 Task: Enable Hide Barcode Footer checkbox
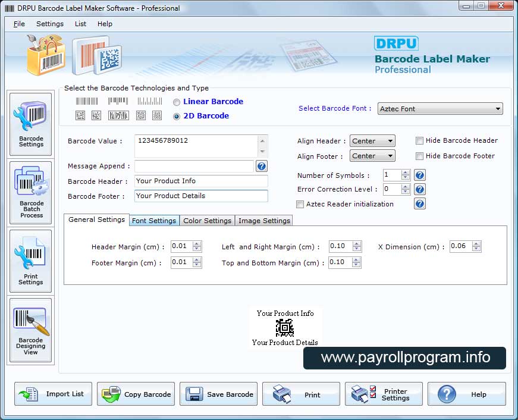point(419,156)
